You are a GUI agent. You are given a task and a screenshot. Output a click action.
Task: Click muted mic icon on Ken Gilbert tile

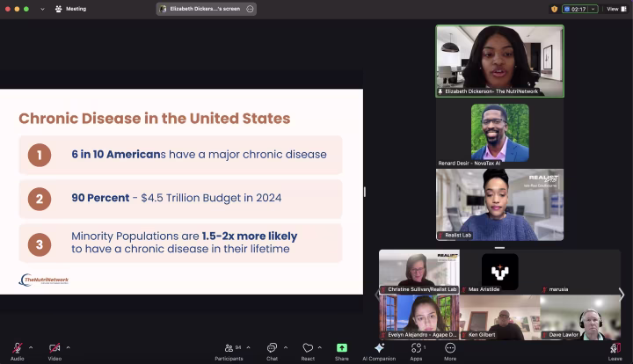click(x=464, y=335)
